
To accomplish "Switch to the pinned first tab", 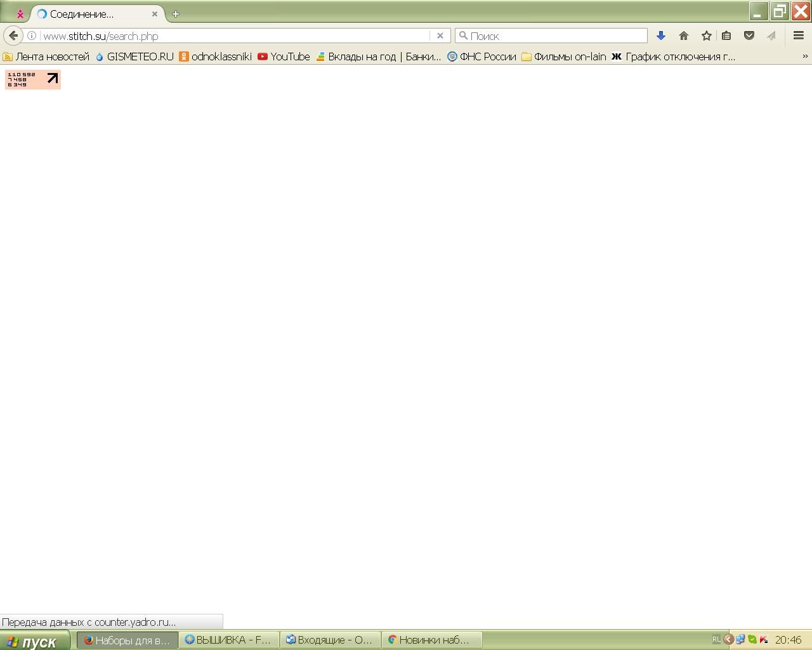I will coord(20,14).
